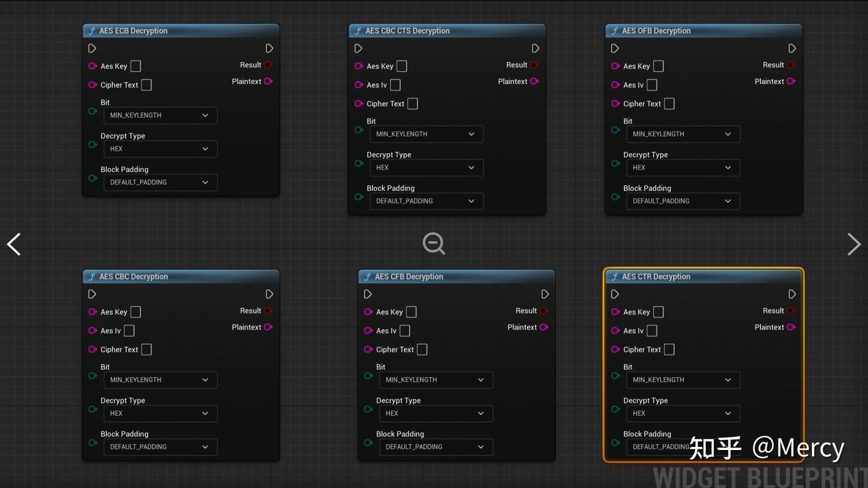Open the Decrypt Type dropdown on AES CBC Decryption
The height and width of the screenshot is (488, 868).
pos(160,413)
